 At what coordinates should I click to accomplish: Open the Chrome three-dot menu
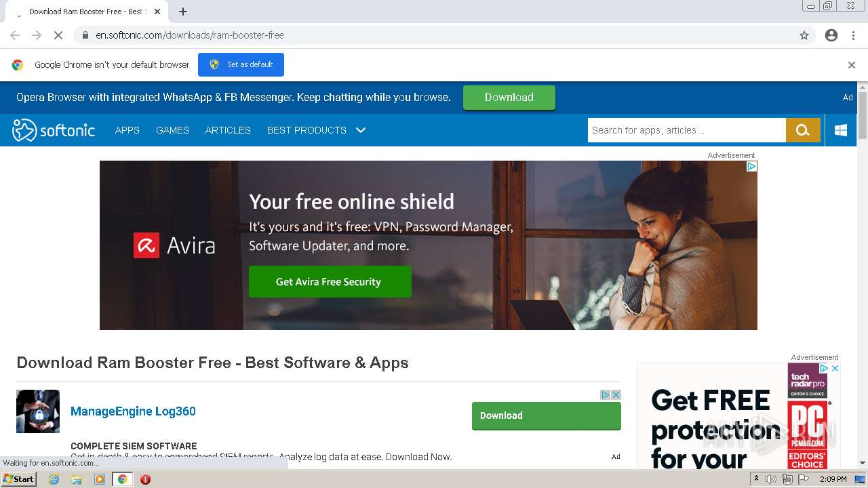853,35
